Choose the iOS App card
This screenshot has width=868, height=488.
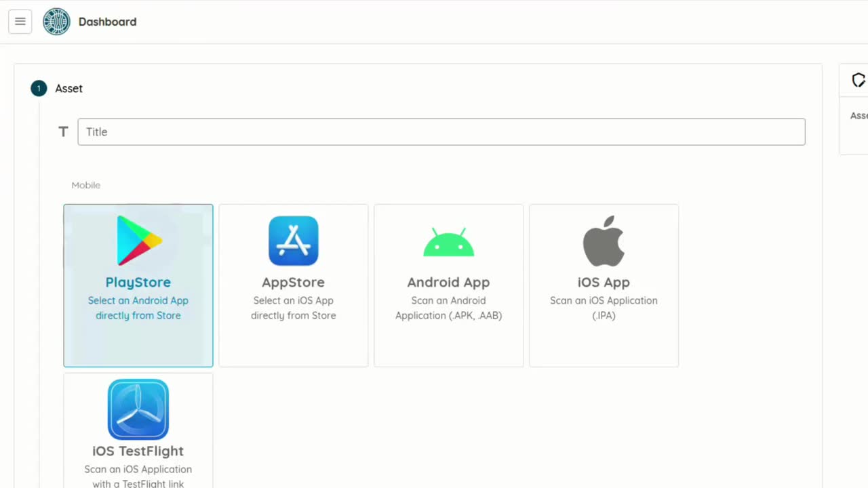click(604, 285)
